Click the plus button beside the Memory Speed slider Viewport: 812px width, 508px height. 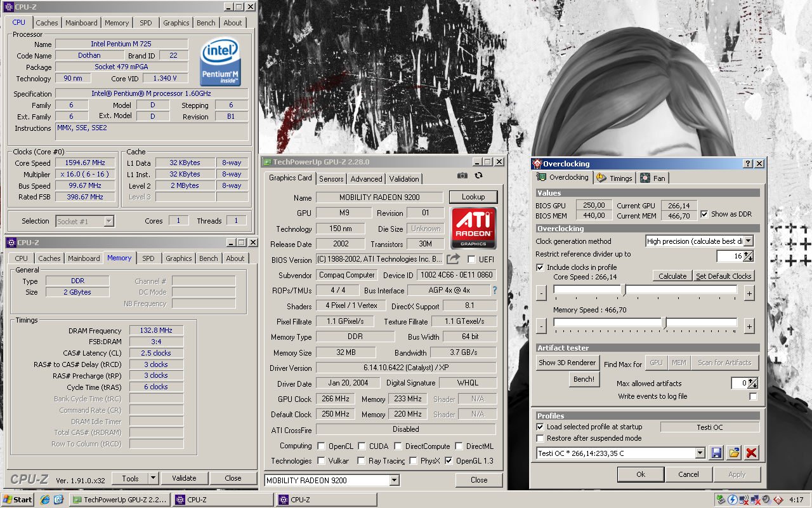point(749,326)
